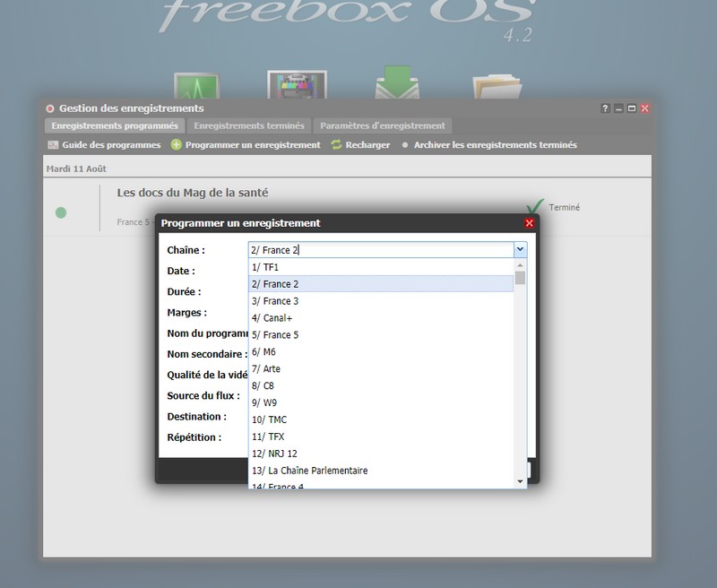This screenshot has height=588, width=717.
Task: Click Archiver les enregistrements terminés
Action: (489, 145)
